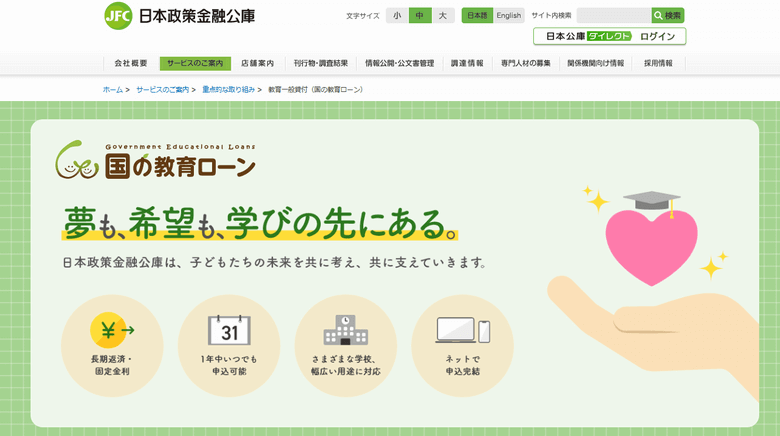
Task: Click the 文字サイズ label
Action: (x=363, y=16)
